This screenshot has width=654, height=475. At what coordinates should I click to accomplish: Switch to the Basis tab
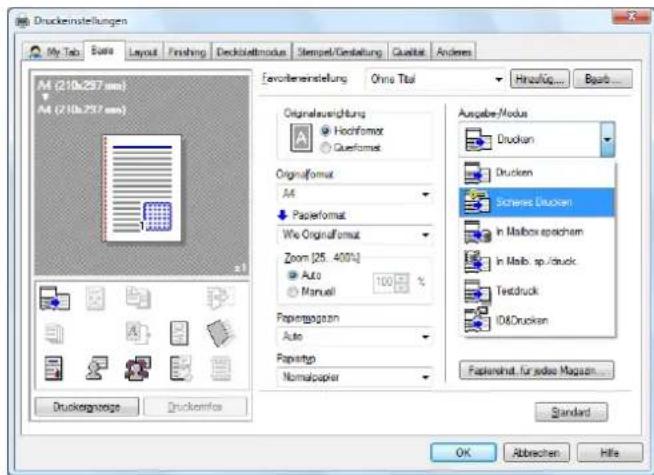tap(103, 51)
